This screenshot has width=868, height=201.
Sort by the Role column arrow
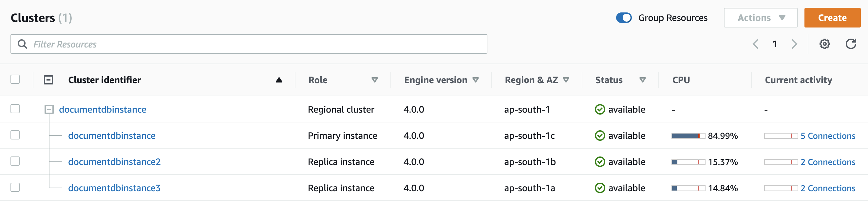point(374,80)
